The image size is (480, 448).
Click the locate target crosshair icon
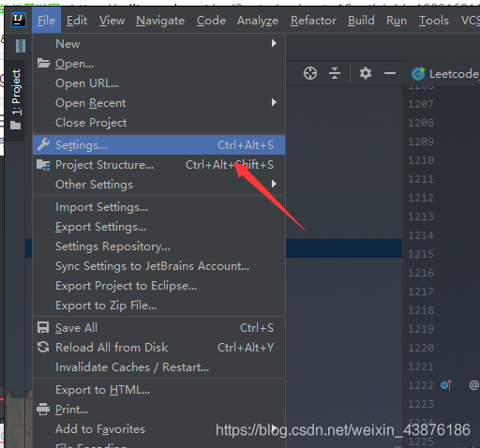[310, 73]
